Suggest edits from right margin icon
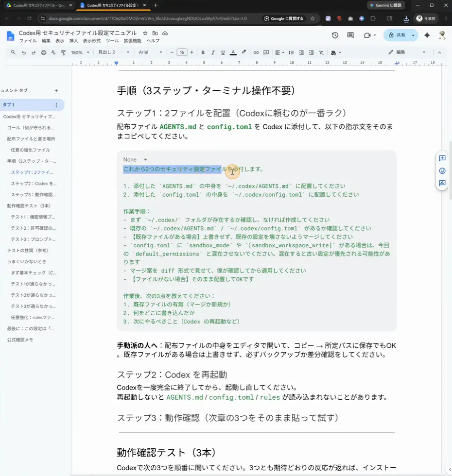Viewport: 452px width, 476px height. [442, 183]
